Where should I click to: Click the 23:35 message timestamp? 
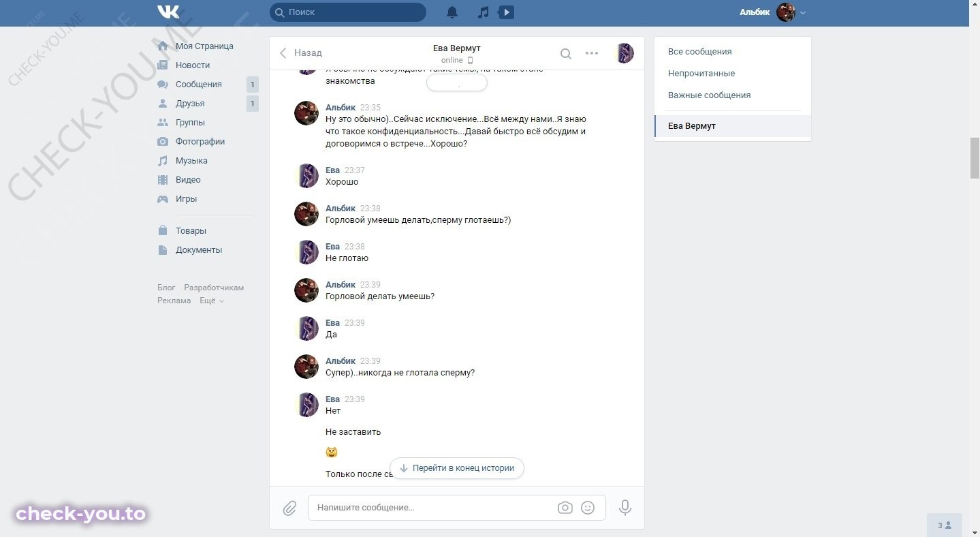tap(370, 108)
